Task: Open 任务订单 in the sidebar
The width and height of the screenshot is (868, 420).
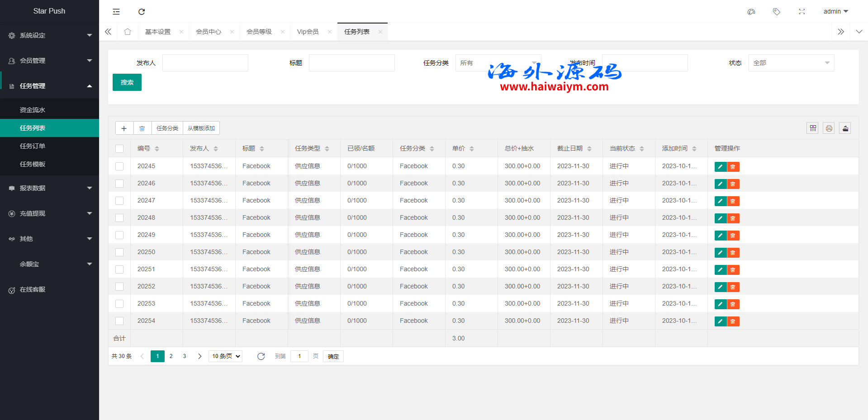Action: [x=33, y=146]
